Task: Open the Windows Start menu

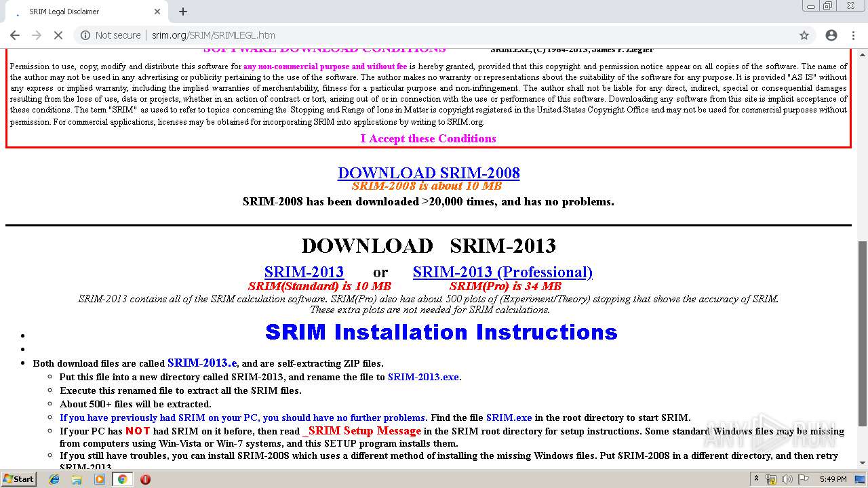Action: tap(18, 479)
